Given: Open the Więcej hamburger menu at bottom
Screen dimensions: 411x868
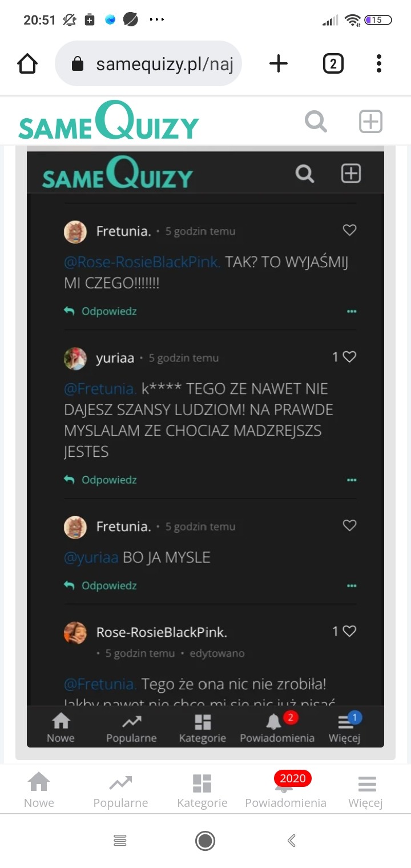Looking at the screenshot, I should click(x=365, y=790).
